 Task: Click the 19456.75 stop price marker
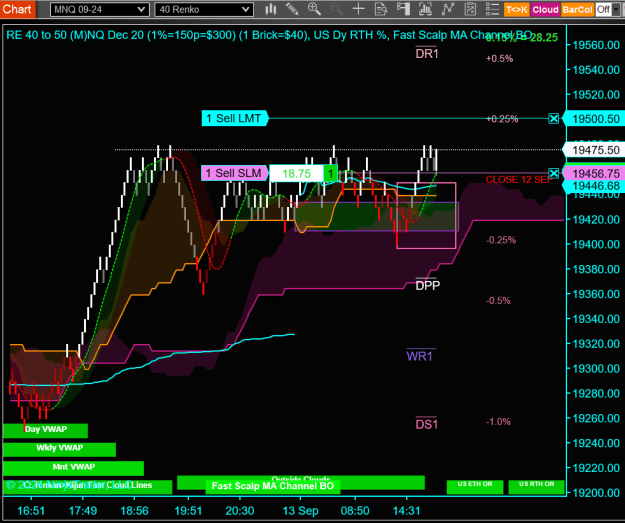pos(594,173)
